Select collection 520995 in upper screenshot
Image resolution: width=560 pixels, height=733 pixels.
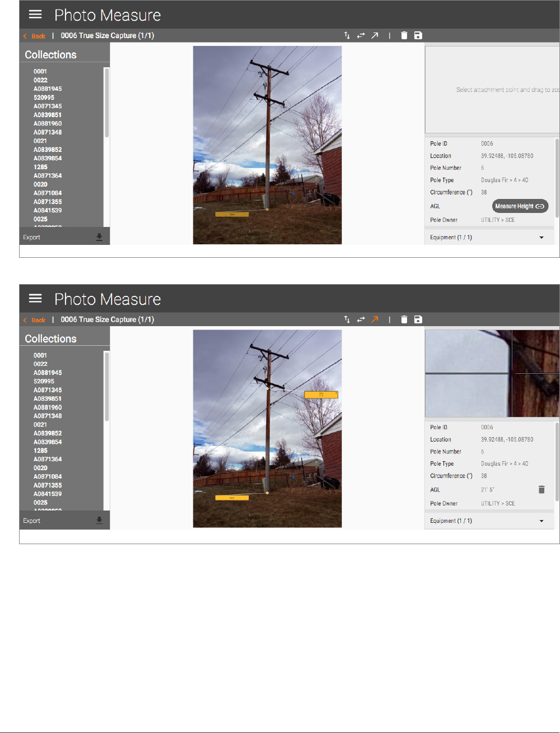point(44,98)
